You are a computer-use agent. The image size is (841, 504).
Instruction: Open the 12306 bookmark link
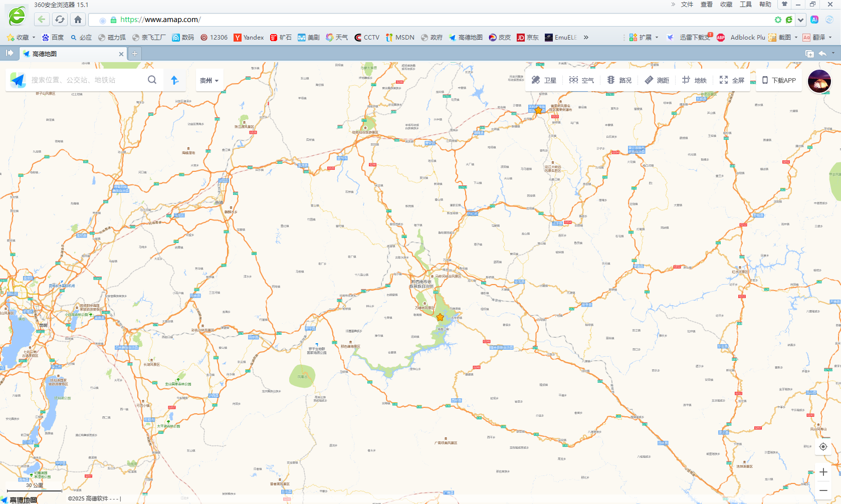coord(214,38)
